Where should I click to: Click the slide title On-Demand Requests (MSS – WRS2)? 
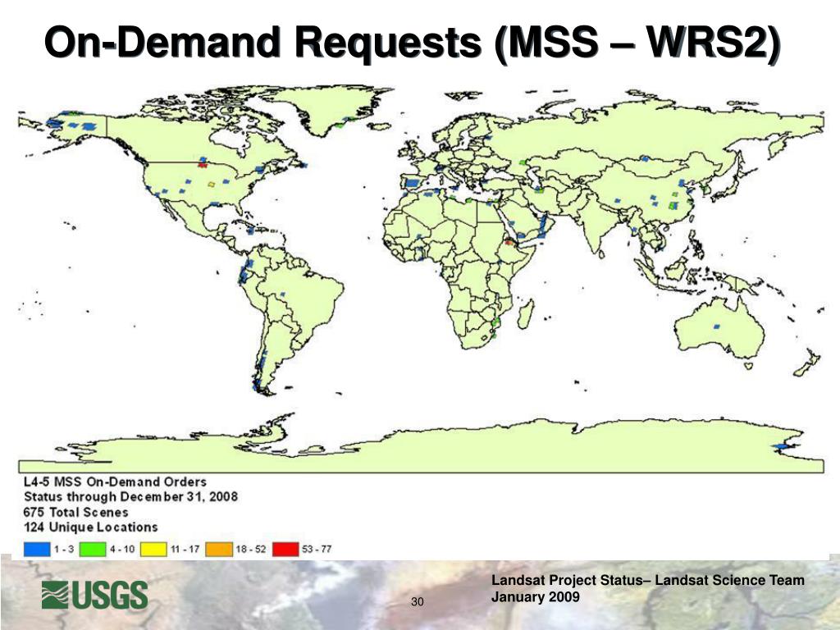412,43
